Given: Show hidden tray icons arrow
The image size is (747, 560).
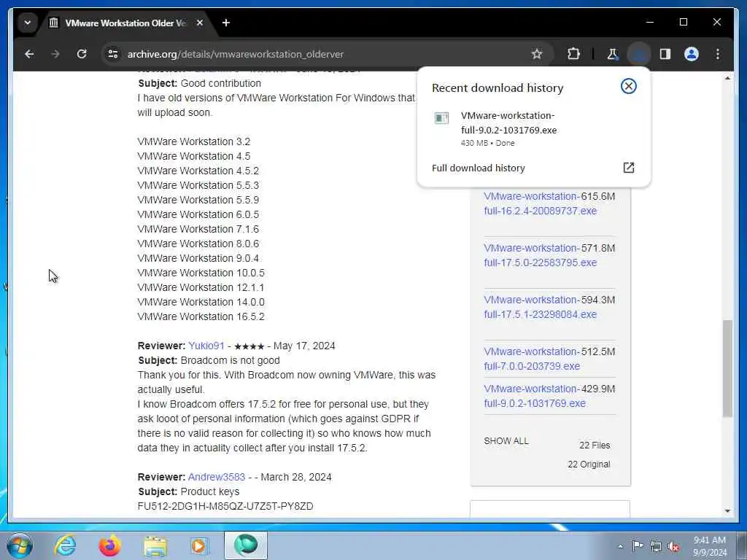Looking at the screenshot, I should pyautogui.click(x=620, y=546).
